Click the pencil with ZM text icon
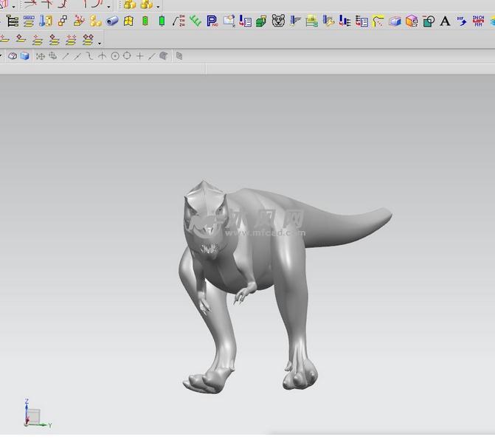This screenshot has height=448, width=495. pyautogui.click(x=179, y=21)
